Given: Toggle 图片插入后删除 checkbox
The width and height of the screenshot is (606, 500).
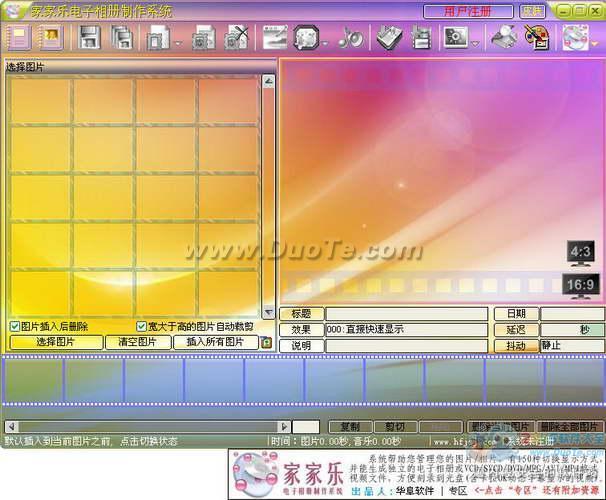Looking at the screenshot, I should (15, 327).
